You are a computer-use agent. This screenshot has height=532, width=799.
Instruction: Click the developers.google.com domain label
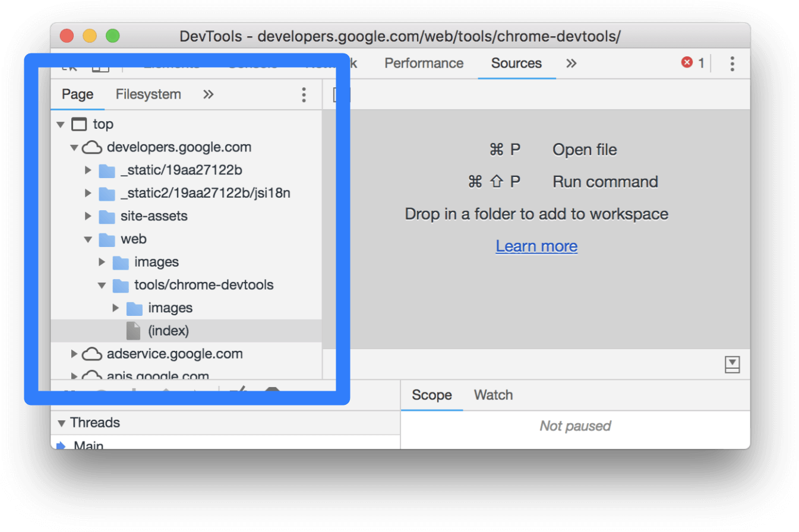click(179, 147)
